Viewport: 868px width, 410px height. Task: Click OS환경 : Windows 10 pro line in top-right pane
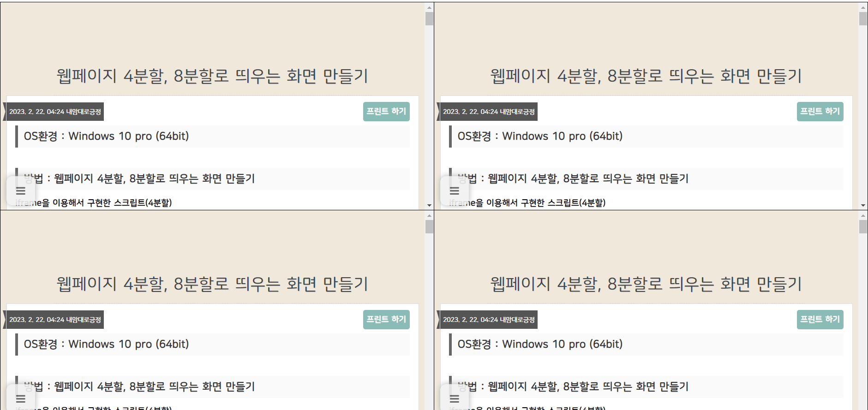click(x=646, y=137)
